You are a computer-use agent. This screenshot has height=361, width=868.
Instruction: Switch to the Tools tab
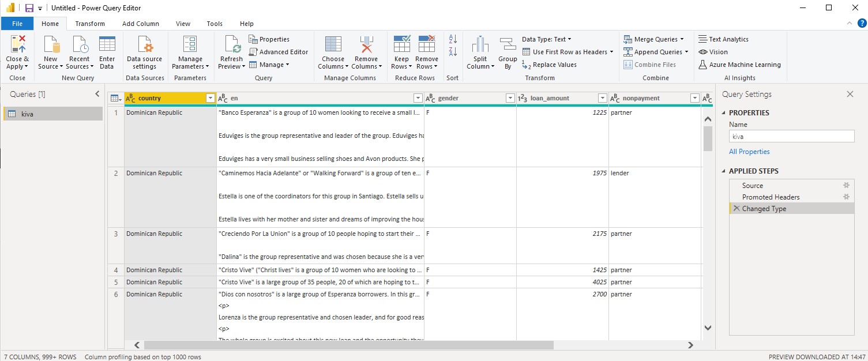tap(215, 24)
